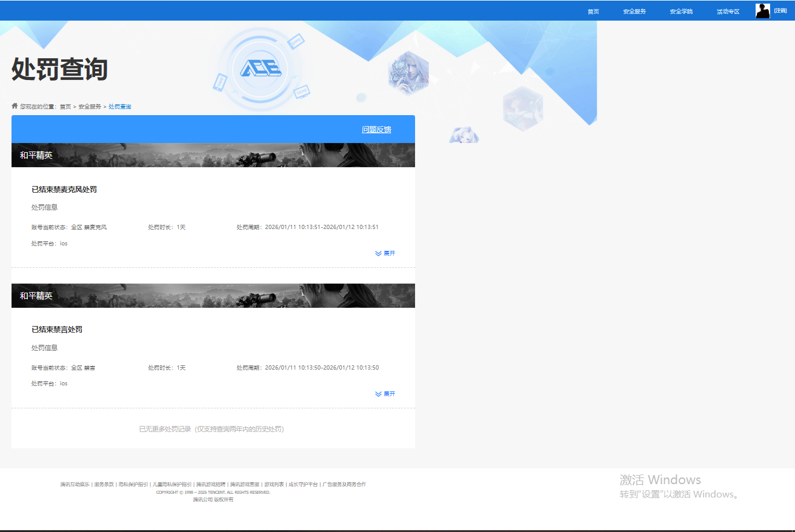
Task: Open 活动专区 in the top navigation
Action: (x=728, y=12)
